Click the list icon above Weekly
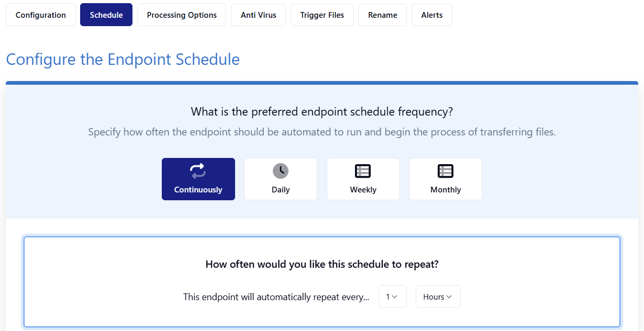The image size is (644, 331). tap(363, 171)
